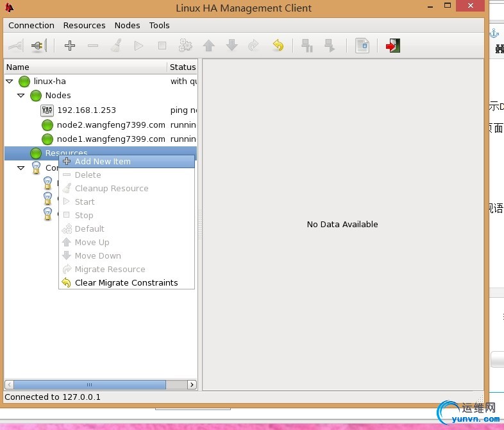This screenshot has height=430, width=504.
Task: Open the Nodes menu
Action: pos(128,25)
